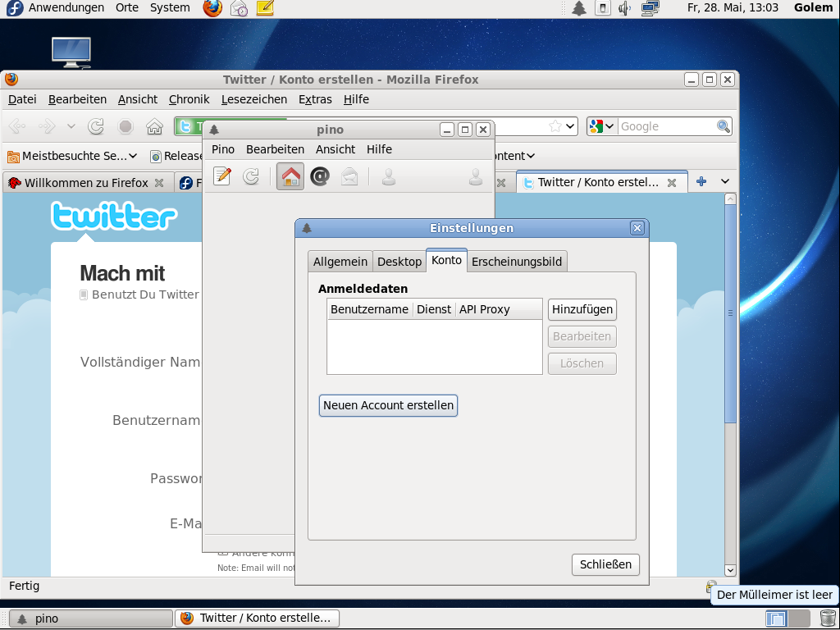Viewport: 840px width, 630px height.
Task: Close the Willkommen zu Firefox tab
Action: point(159,183)
